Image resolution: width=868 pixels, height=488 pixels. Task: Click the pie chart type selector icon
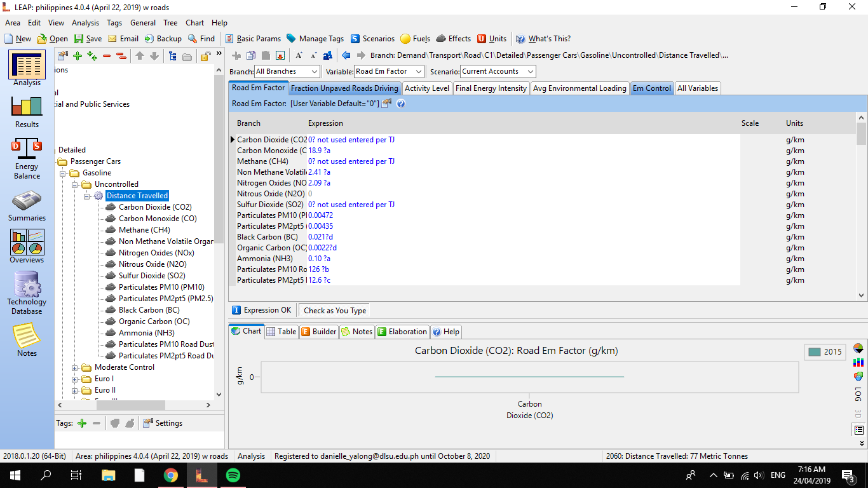pyautogui.click(x=858, y=348)
